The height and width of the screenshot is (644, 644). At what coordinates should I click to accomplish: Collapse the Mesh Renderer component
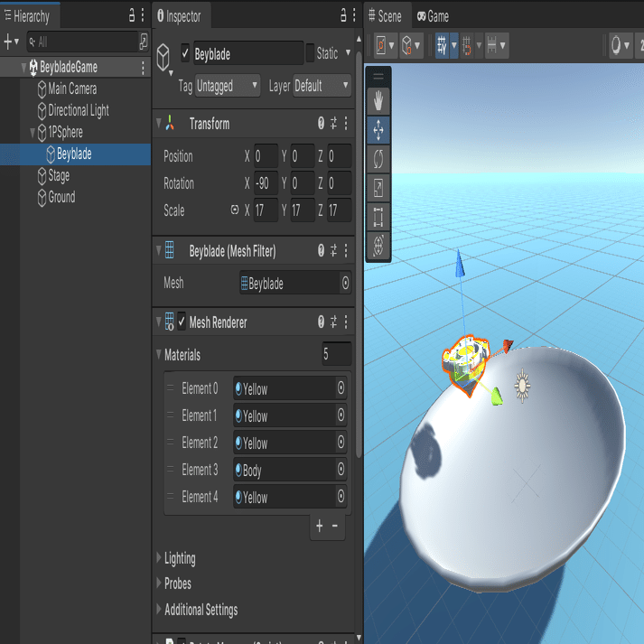pos(159,322)
